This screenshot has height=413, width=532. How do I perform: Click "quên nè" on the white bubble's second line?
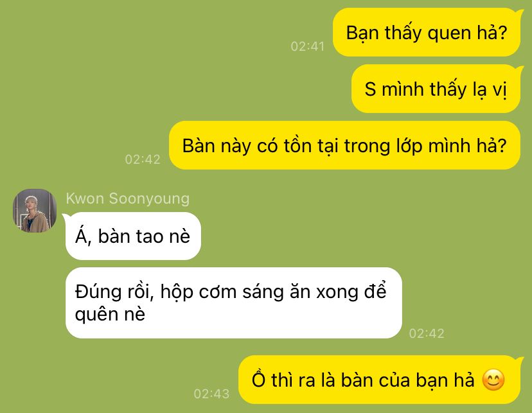(x=110, y=314)
